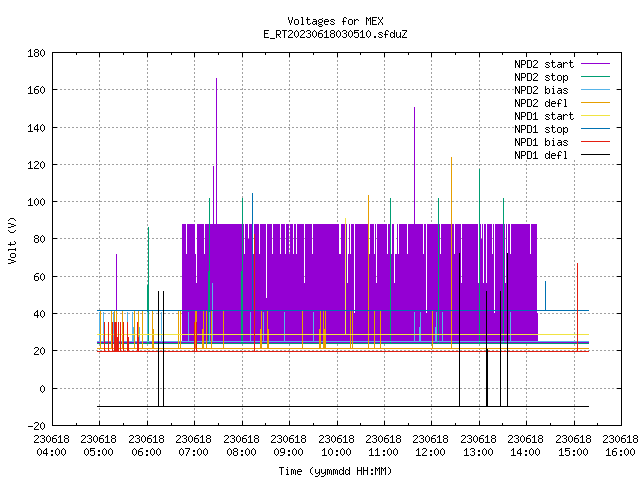Click the chart title 'Voltages for MEX'
This screenshot has width=640, height=480.
coord(335,21)
